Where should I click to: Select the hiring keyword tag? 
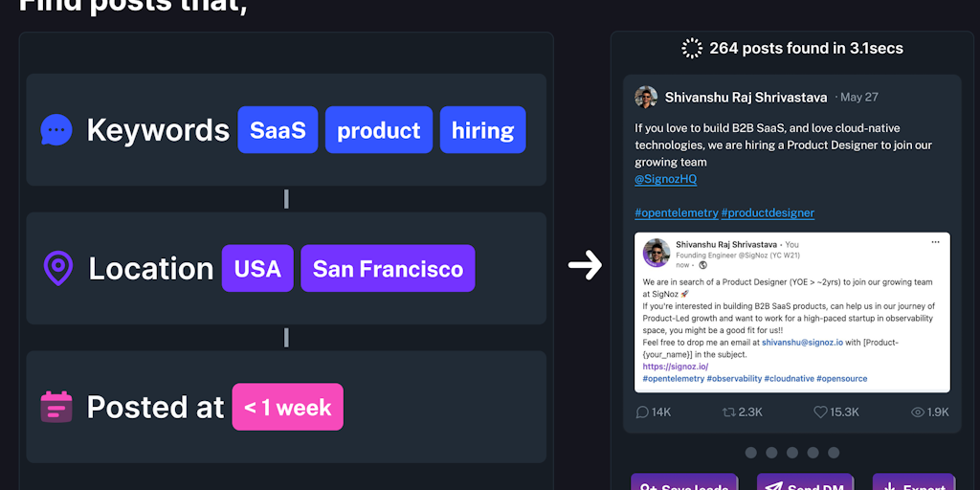[x=482, y=130]
